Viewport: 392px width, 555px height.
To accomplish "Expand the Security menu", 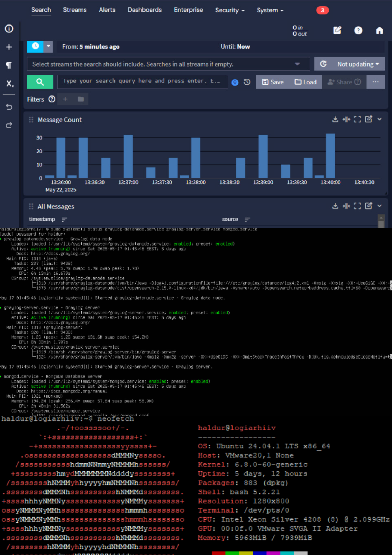I will [x=230, y=10].
